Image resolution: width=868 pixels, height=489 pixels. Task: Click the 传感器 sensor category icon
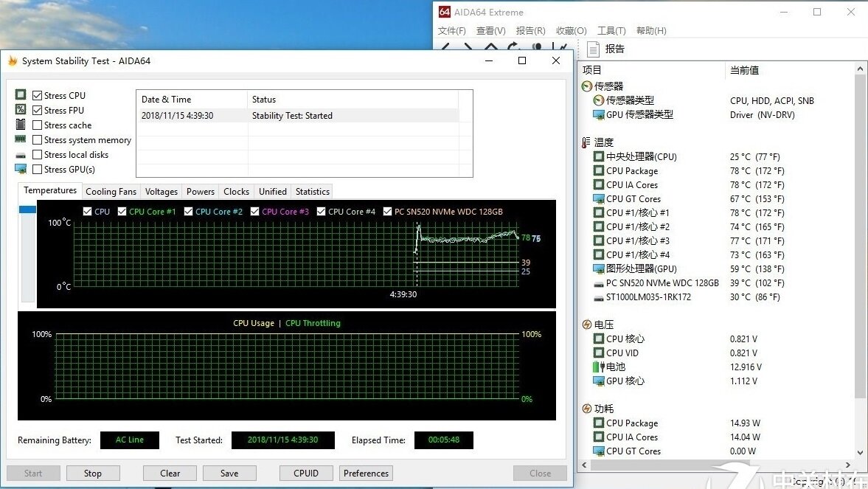pos(587,86)
